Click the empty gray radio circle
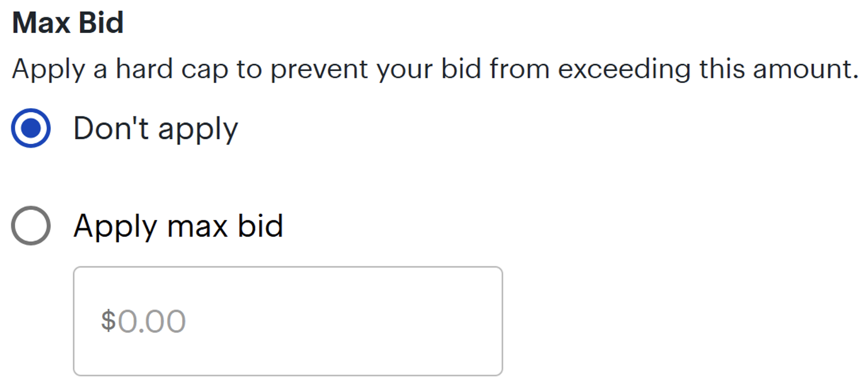868x386 pixels. [30, 226]
